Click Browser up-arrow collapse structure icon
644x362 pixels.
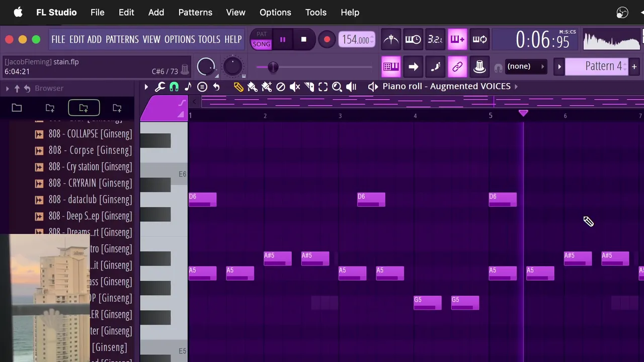[x=17, y=88]
